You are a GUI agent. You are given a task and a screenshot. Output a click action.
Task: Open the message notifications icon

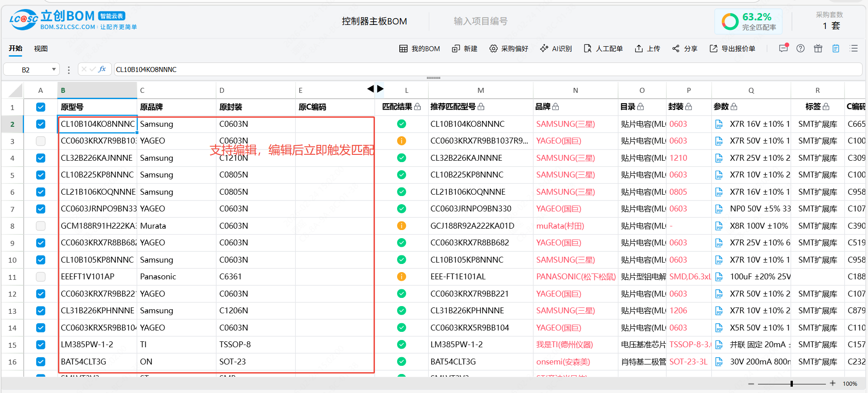coord(783,48)
